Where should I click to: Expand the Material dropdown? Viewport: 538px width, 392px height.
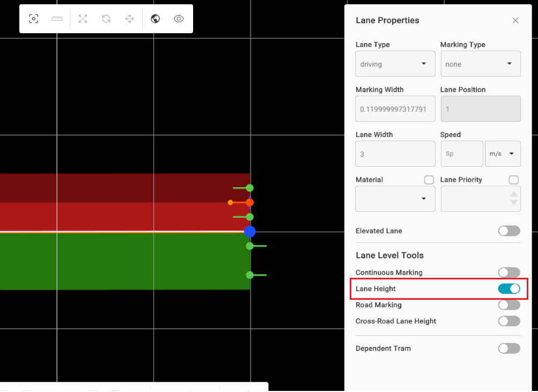[395, 199]
